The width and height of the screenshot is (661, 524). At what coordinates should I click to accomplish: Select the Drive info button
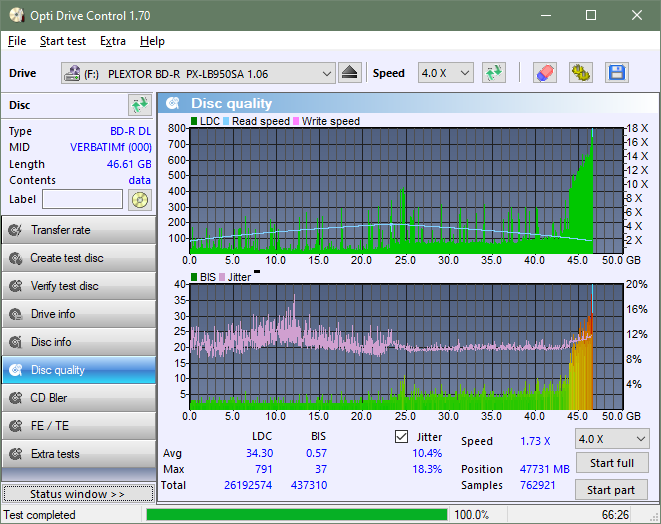(79, 314)
